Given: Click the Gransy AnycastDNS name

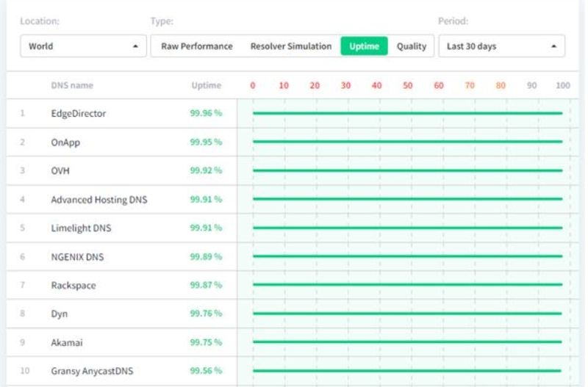Looking at the screenshot, I should pyautogui.click(x=92, y=371).
